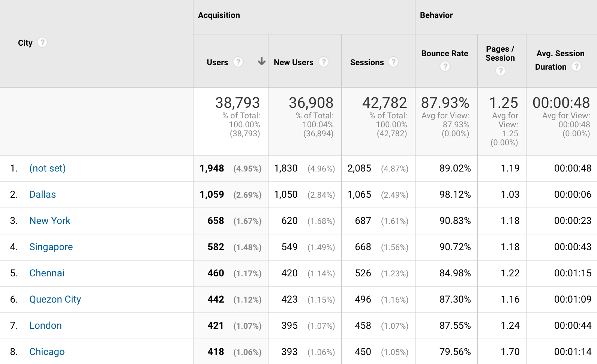Image resolution: width=597 pixels, height=364 pixels.
Task: Select the Chennai city link
Action: (x=47, y=273)
